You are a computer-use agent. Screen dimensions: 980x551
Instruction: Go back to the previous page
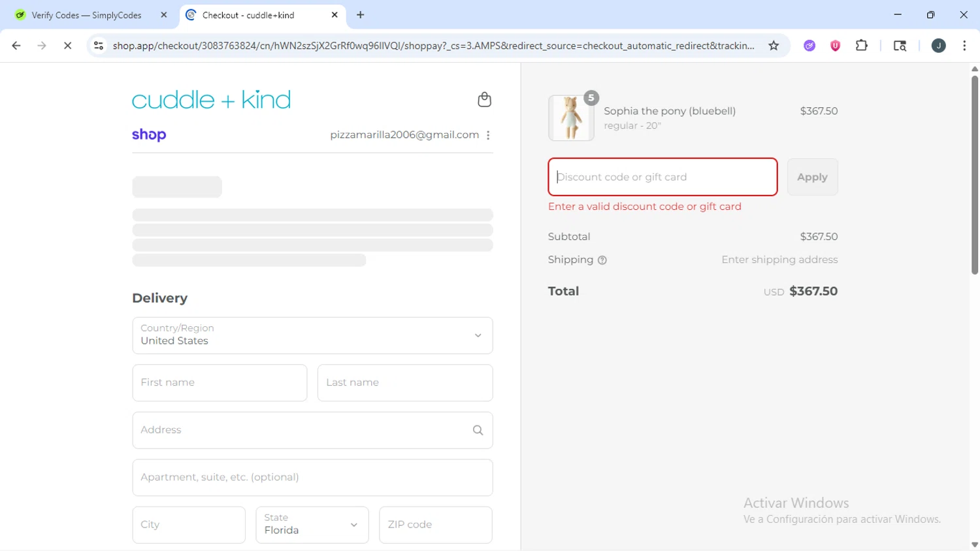[16, 46]
